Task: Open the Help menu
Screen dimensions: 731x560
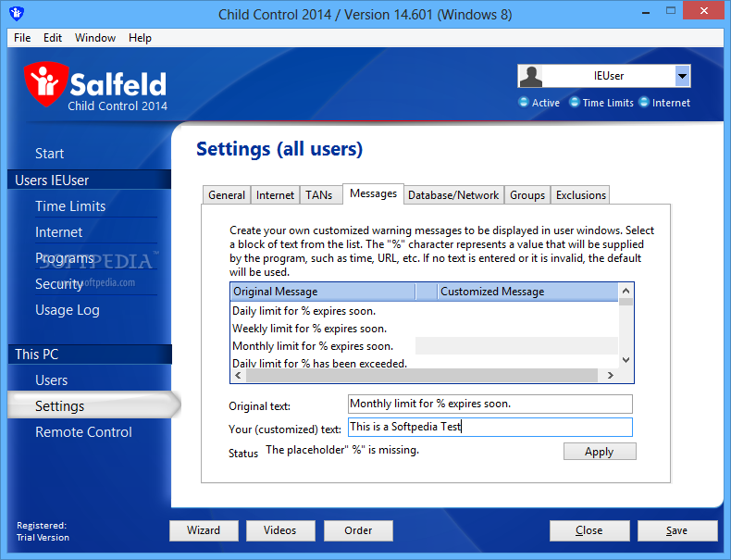Action: [x=141, y=38]
